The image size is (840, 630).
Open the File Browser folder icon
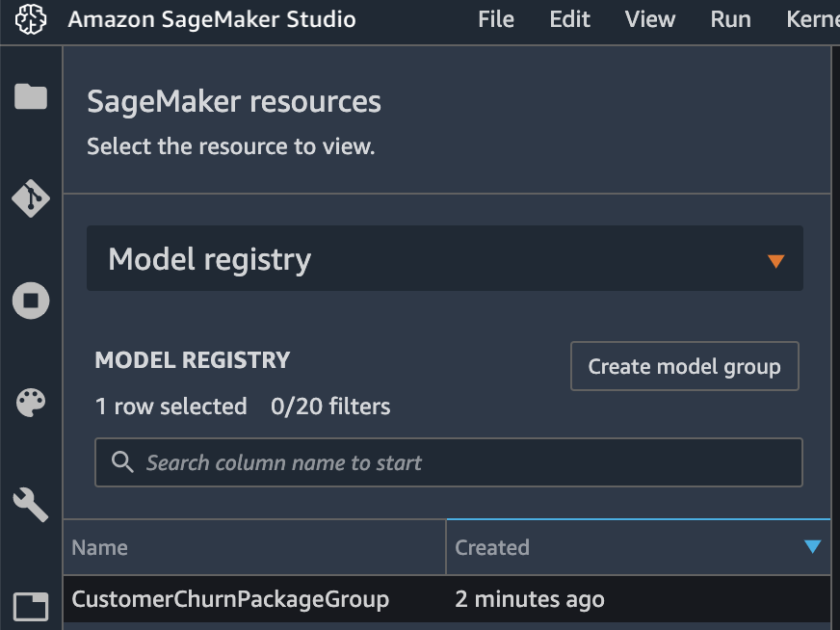click(31, 96)
